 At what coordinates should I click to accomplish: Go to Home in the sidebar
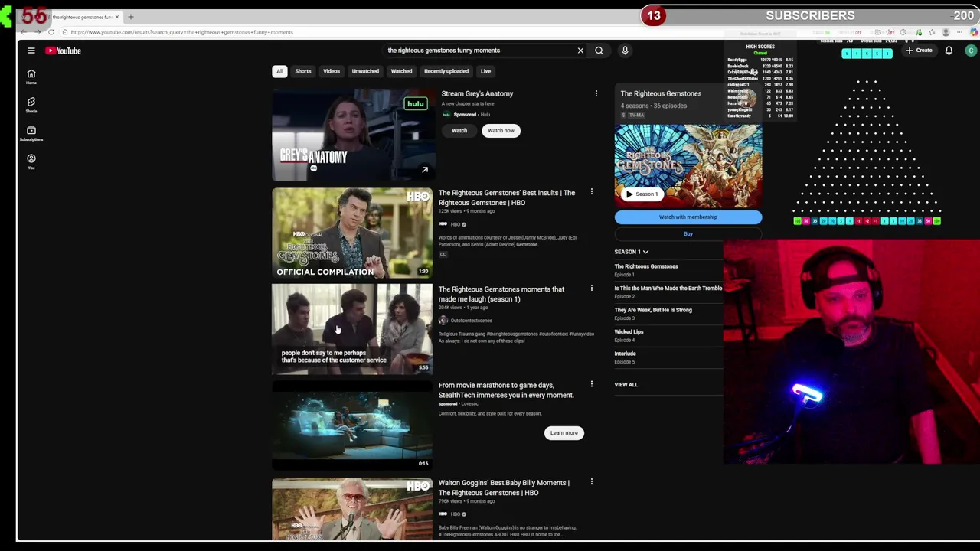point(31,77)
